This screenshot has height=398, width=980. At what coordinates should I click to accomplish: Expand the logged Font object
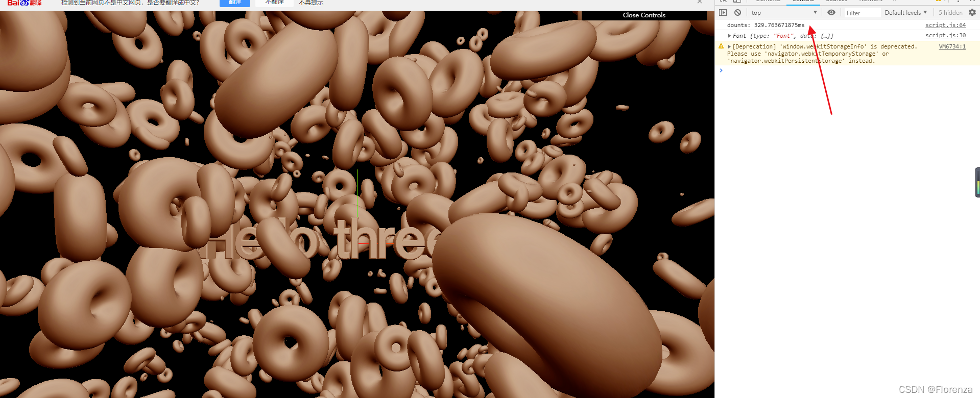coord(729,36)
